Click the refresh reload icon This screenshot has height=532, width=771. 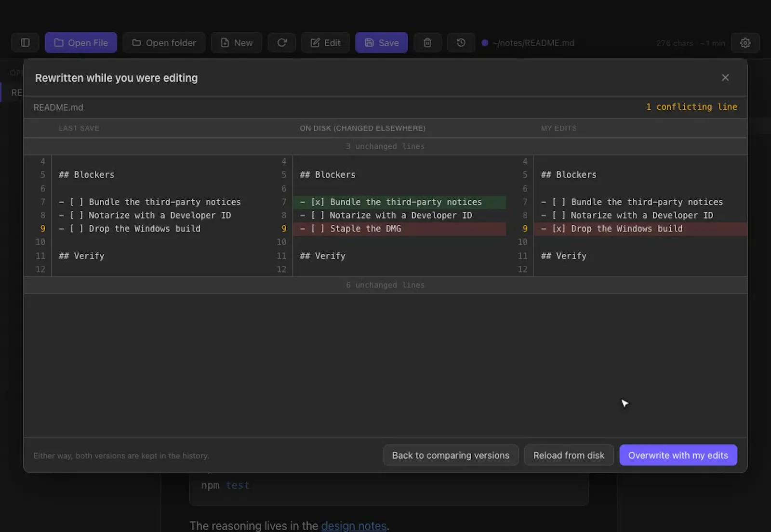(x=282, y=43)
